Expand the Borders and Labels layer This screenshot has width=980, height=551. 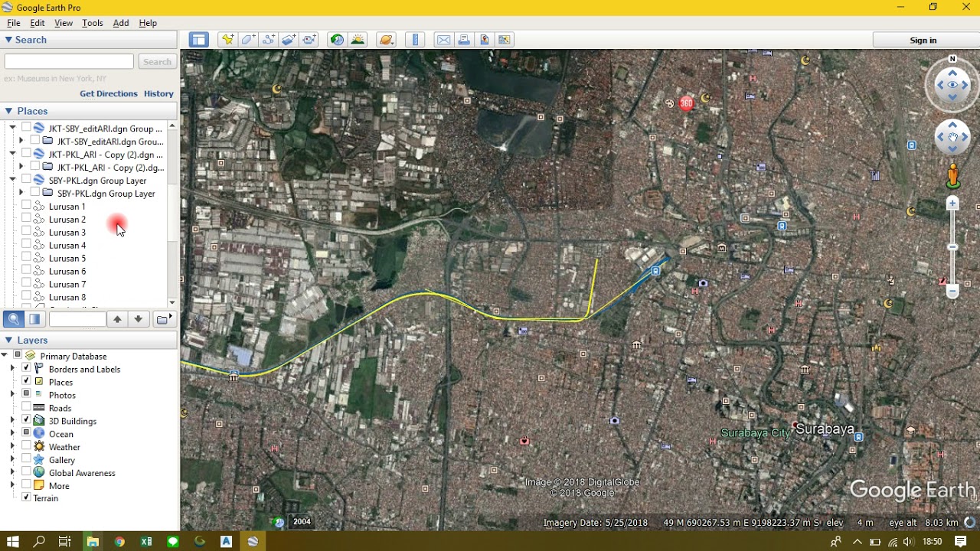tap(12, 369)
